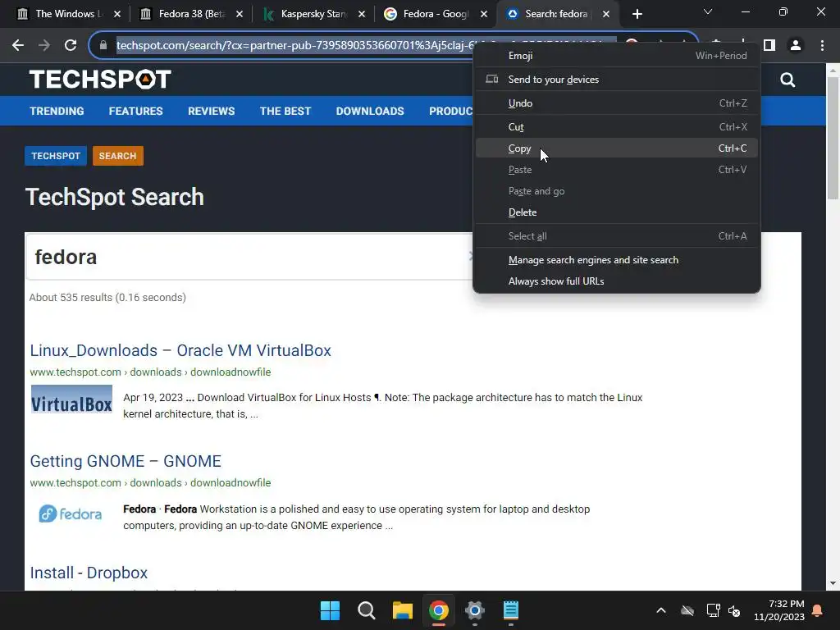Choose Always show full URLs
The width and height of the screenshot is (840, 630).
pos(617,281)
